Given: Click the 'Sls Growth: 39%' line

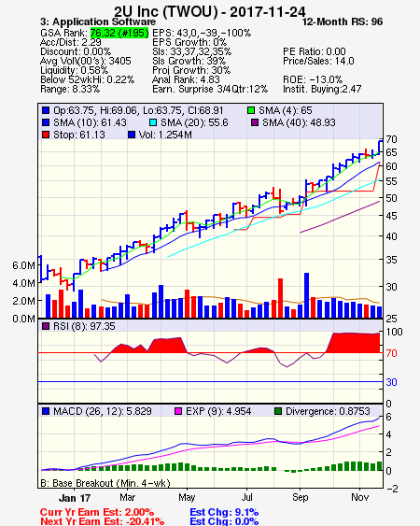Looking at the screenshot, I should [x=189, y=61].
